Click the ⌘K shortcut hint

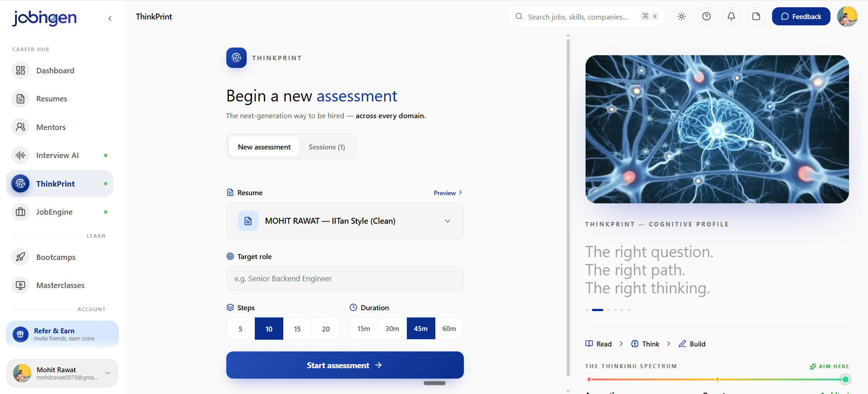650,16
